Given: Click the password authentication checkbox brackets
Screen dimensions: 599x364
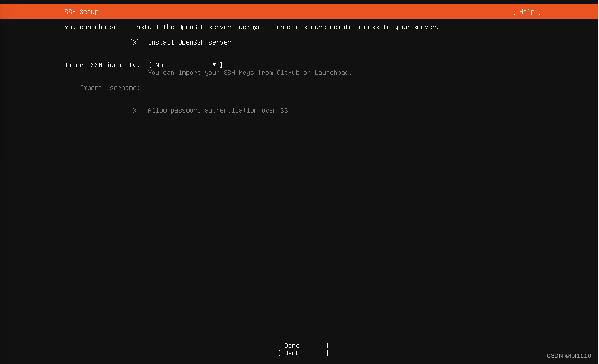Looking at the screenshot, I should (x=135, y=110).
